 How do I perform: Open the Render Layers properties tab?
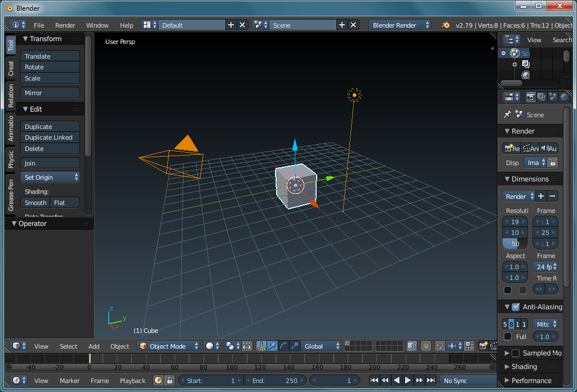542,97
